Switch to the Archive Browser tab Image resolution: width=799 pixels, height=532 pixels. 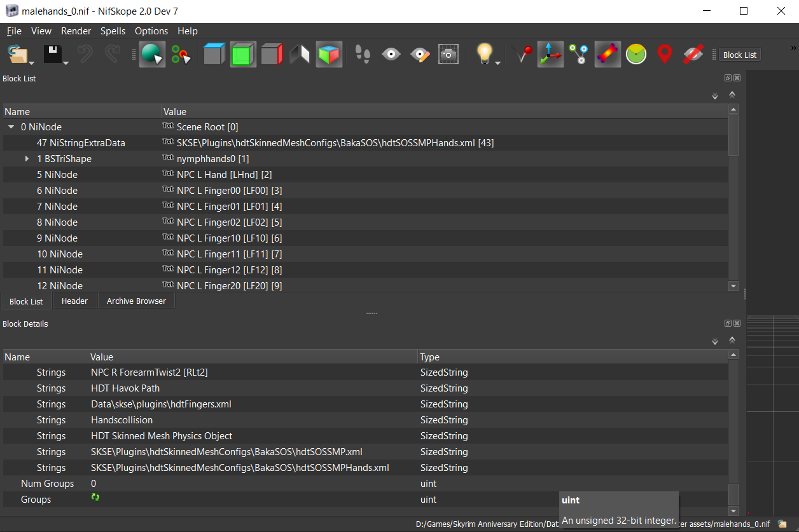pyautogui.click(x=136, y=301)
